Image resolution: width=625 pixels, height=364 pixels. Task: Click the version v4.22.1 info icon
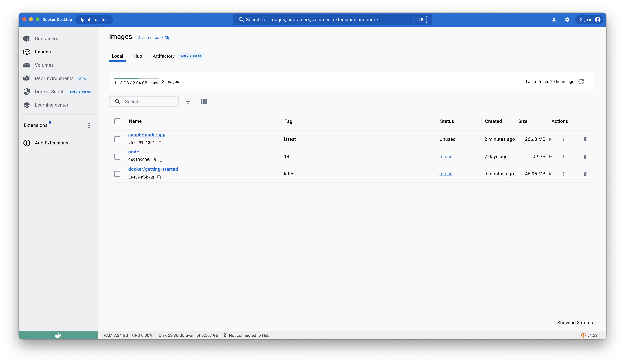coord(583,335)
